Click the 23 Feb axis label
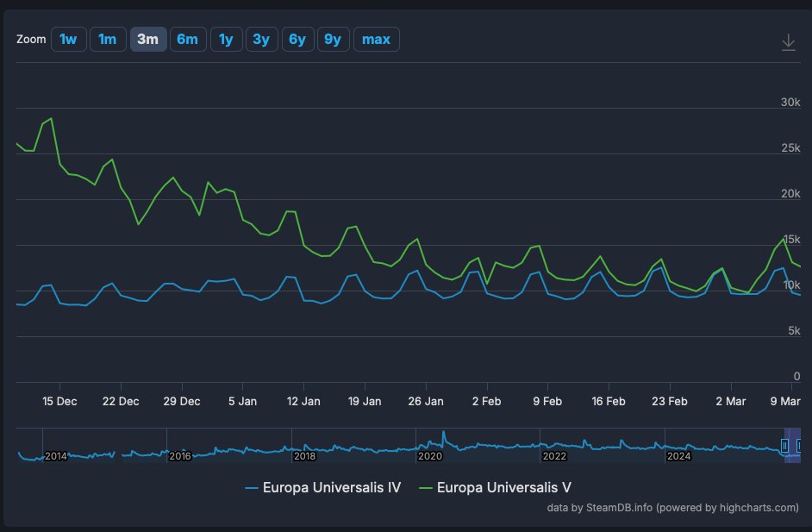 [x=670, y=402]
